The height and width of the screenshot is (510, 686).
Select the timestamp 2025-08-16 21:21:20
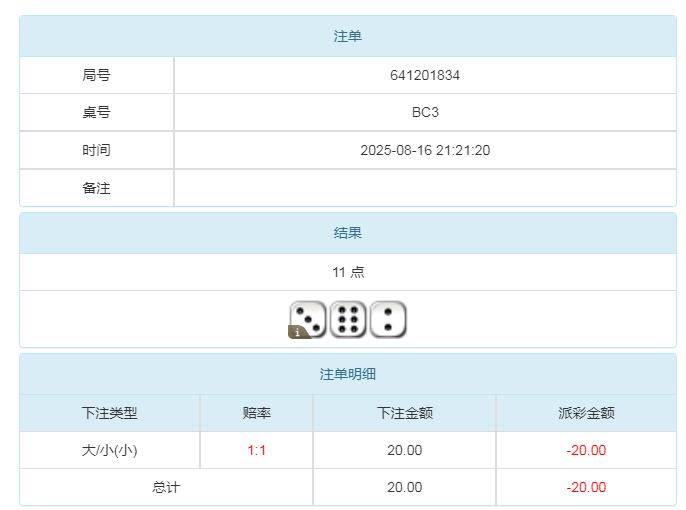point(425,150)
